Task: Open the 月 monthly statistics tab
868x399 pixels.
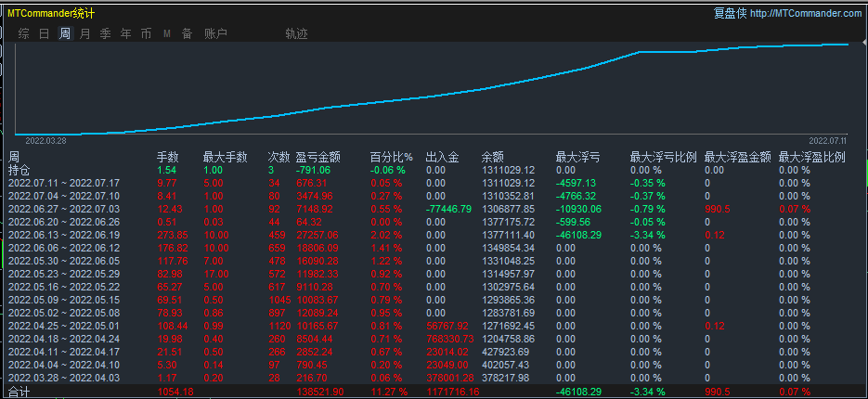Action: [84, 33]
